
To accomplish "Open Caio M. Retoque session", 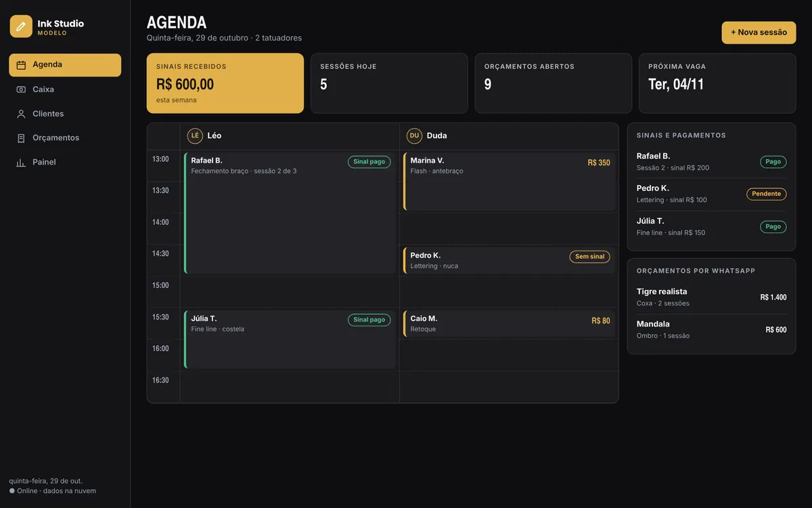I will pyautogui.click(x=509, y=324).
